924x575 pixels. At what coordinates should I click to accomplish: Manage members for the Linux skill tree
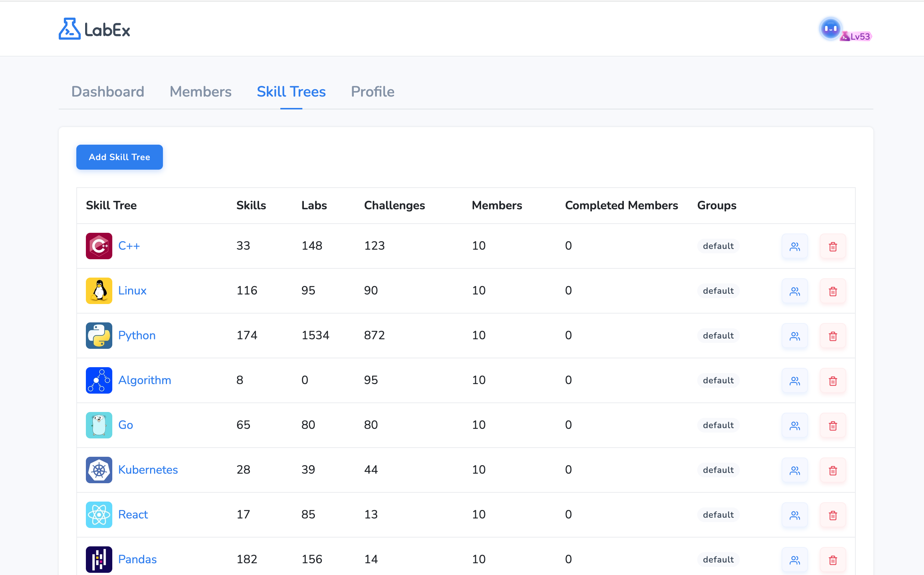tap(794, 291)
